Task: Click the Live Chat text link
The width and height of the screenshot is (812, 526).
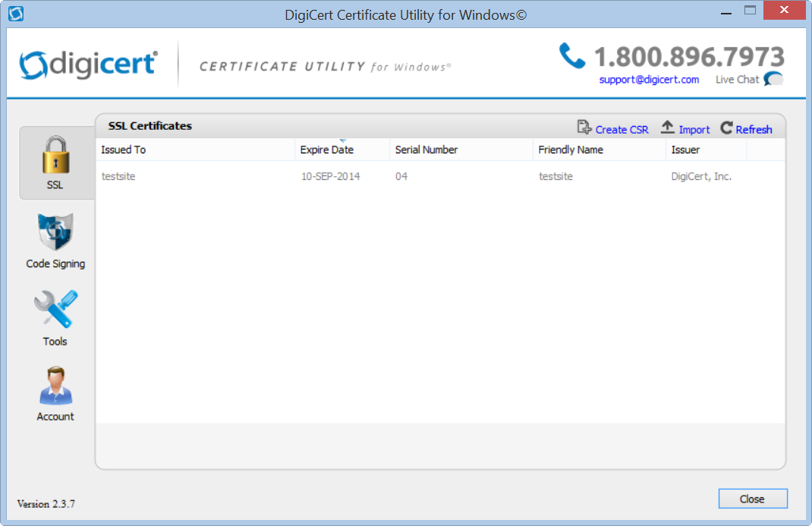Action: click(737, 80)
